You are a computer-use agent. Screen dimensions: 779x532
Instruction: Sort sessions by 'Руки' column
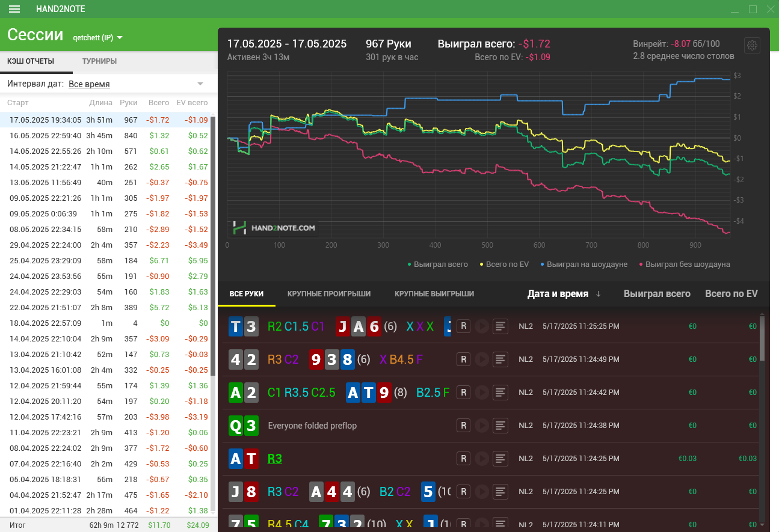click(129, 103)
